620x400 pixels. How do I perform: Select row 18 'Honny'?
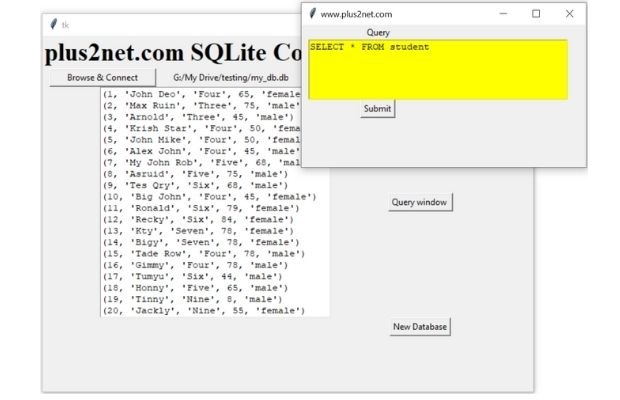(195, 288)
